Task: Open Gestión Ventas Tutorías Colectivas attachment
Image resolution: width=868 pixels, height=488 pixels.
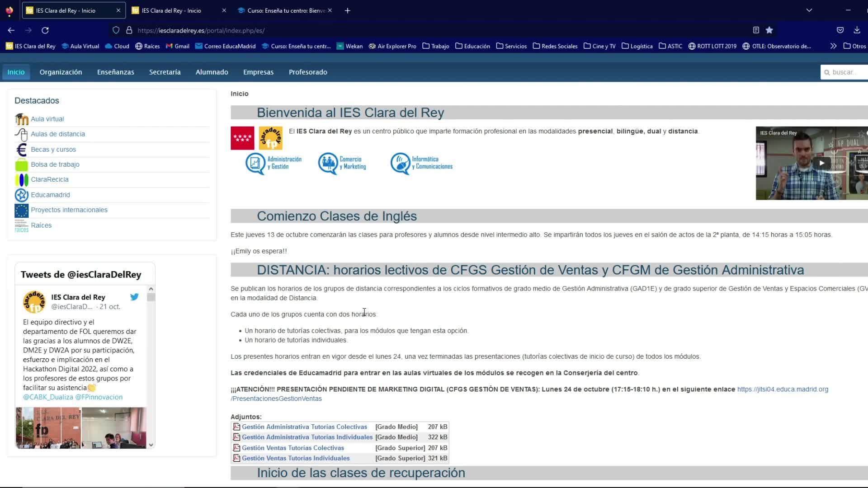Action: point(292,448)
